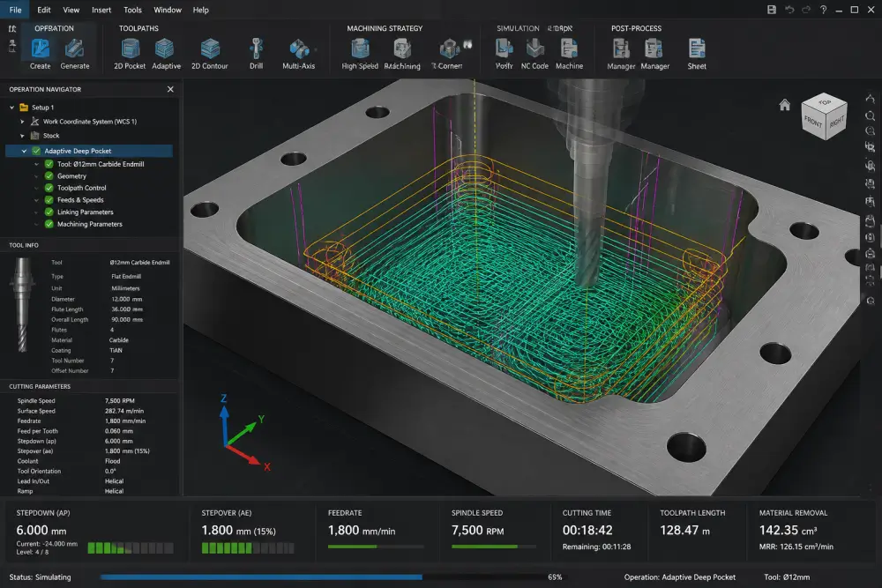
Task: Open the Manager icon beside Machine
Action: 621,48
